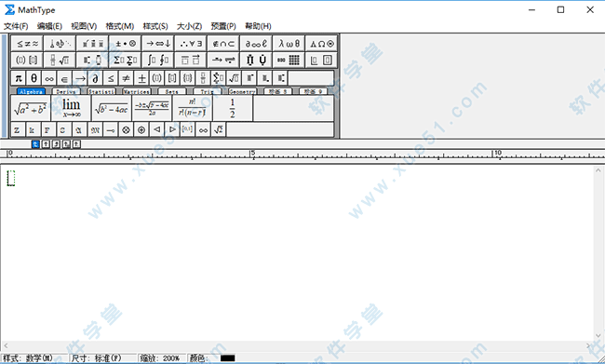Insert the circled plus symbol in the bottom row
The height and width of the screenshot is (364, 605).
(141, 129)
